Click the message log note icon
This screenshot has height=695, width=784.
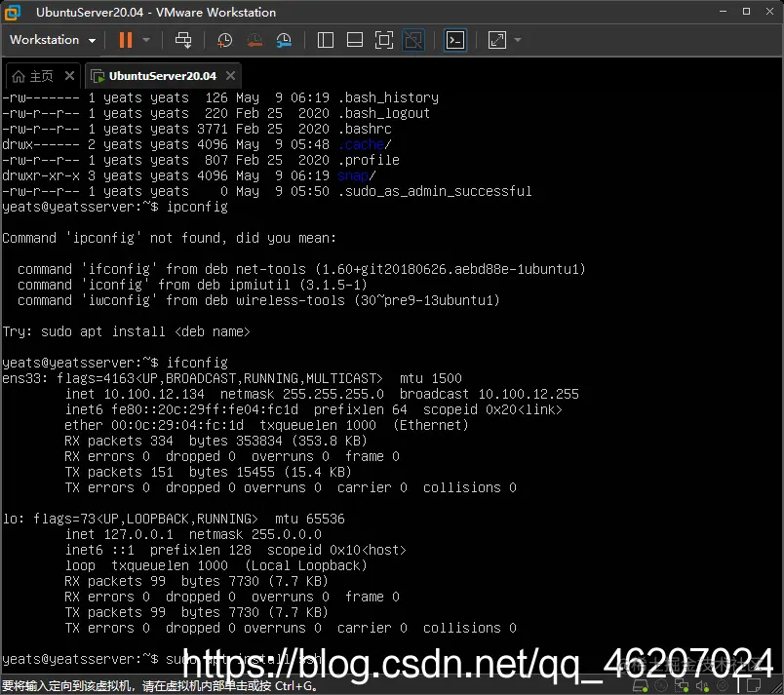[x=754, y=686]
